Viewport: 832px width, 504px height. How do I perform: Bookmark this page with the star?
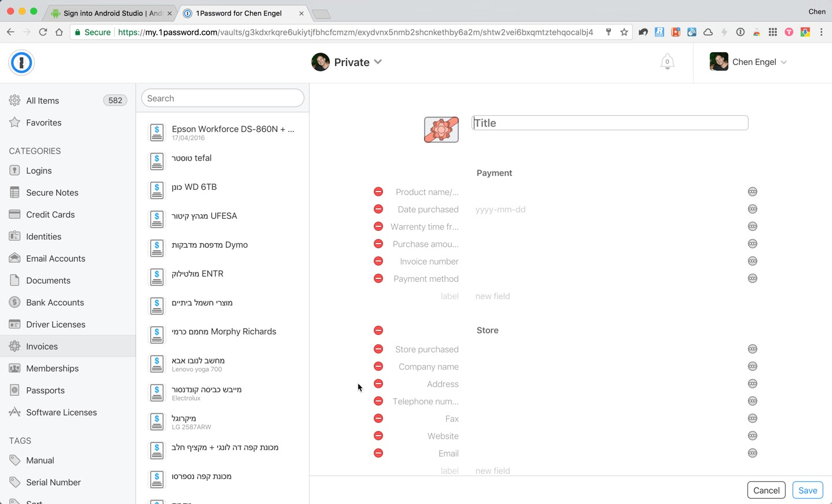624,32
